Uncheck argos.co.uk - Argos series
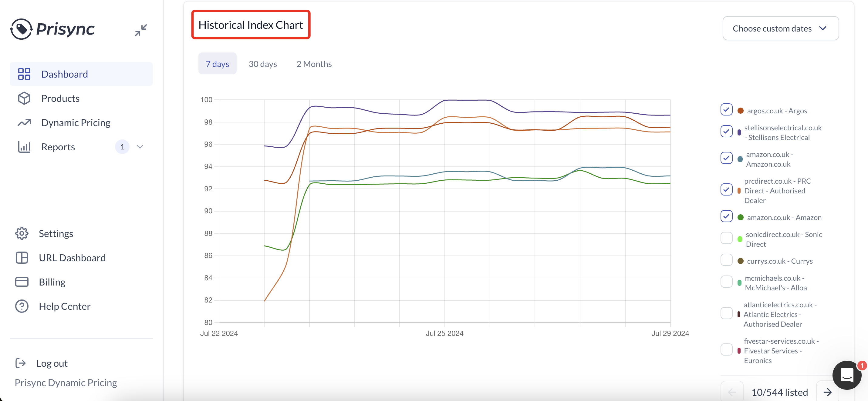 click(727, 109)
